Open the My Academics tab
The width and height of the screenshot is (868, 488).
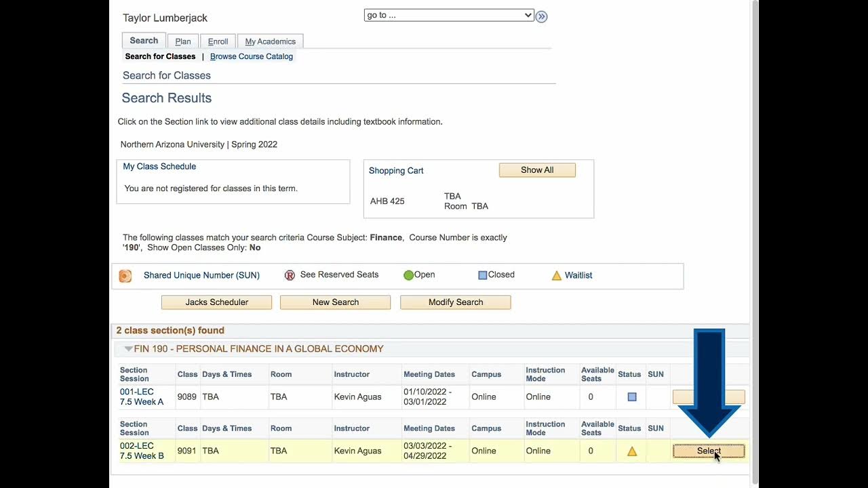pos(270,41)
